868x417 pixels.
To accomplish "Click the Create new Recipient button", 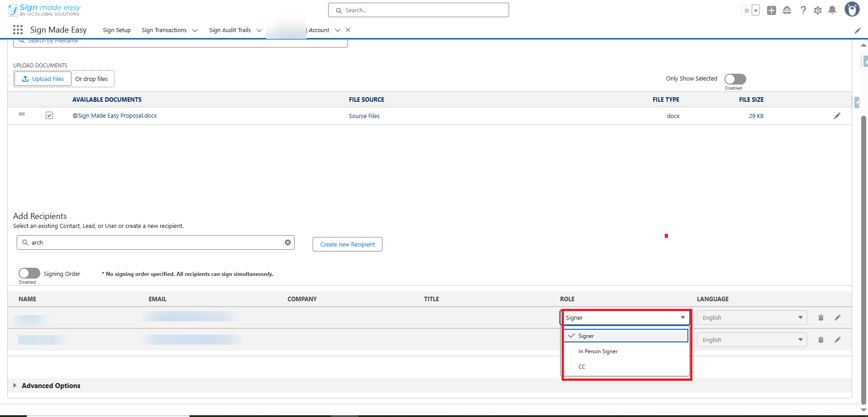I will [x=348, y=244].
